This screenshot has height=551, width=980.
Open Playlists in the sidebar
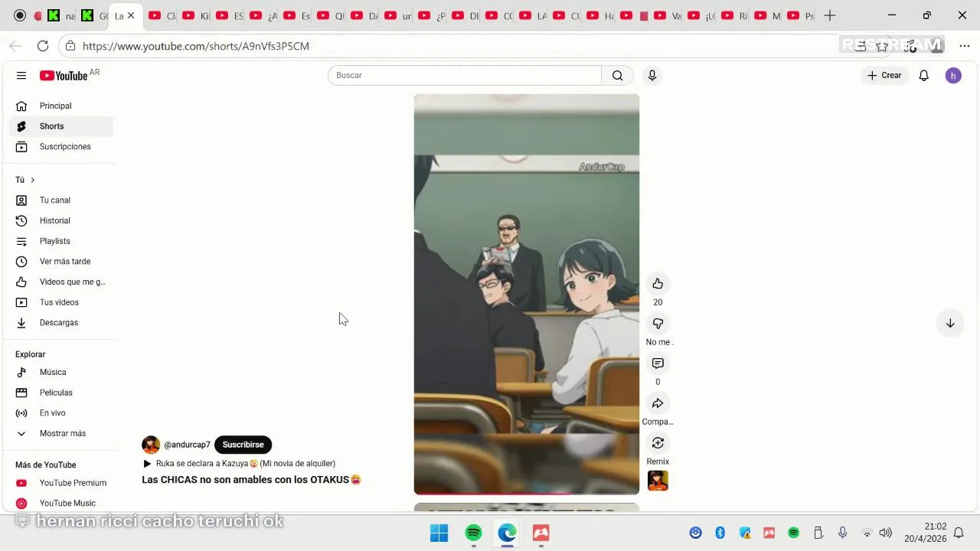[x=61, y=241]
